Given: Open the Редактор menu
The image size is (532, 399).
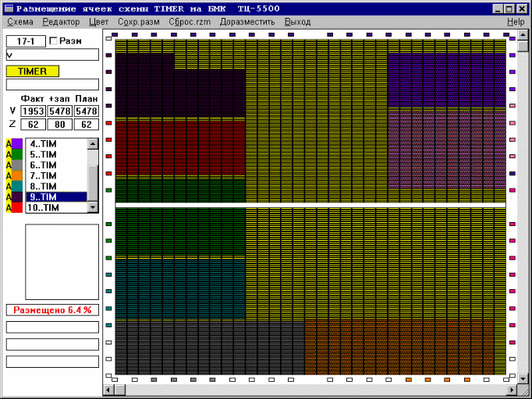Looking at the screenshot, I should coord(61,22).
